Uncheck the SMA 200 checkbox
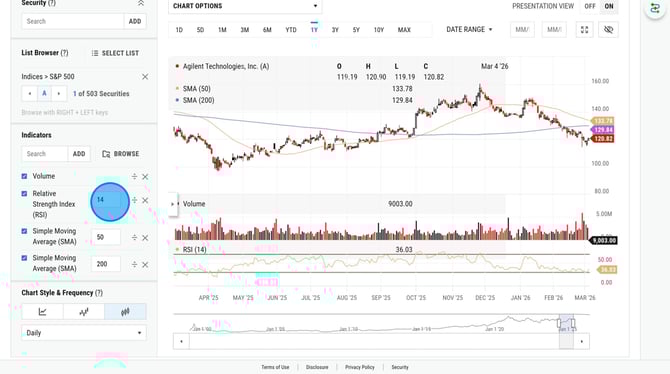Screen dimensions: 670x374 click(x=24, y=258)
